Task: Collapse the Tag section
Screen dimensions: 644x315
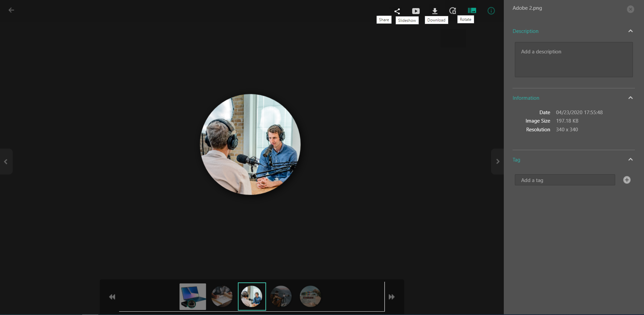Action: tap(631, 160)
